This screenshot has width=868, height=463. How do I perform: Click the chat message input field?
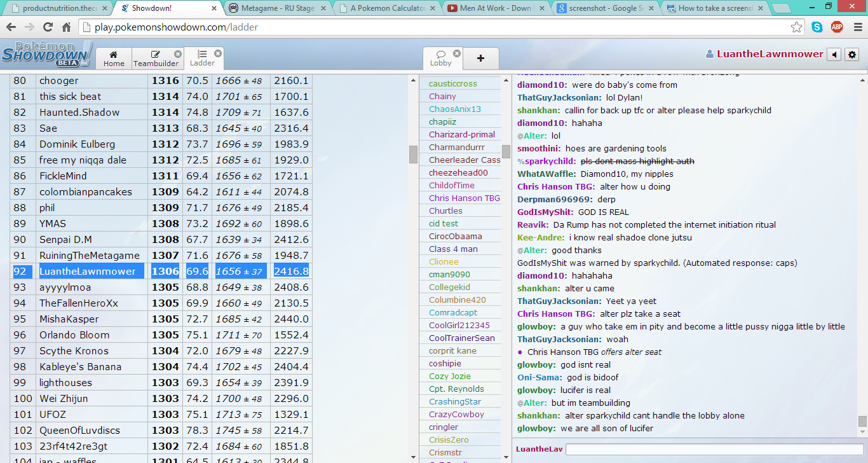tap(712, 449)
